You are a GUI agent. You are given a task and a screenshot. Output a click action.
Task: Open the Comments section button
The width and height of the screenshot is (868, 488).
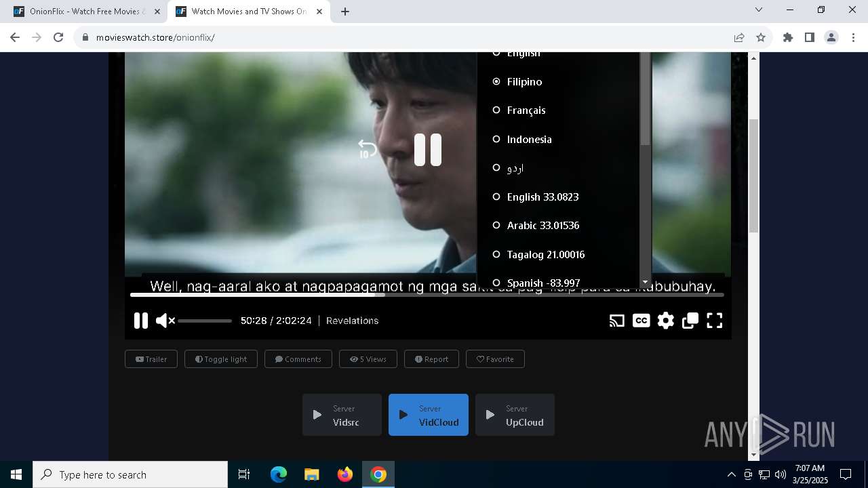[298, 359]
